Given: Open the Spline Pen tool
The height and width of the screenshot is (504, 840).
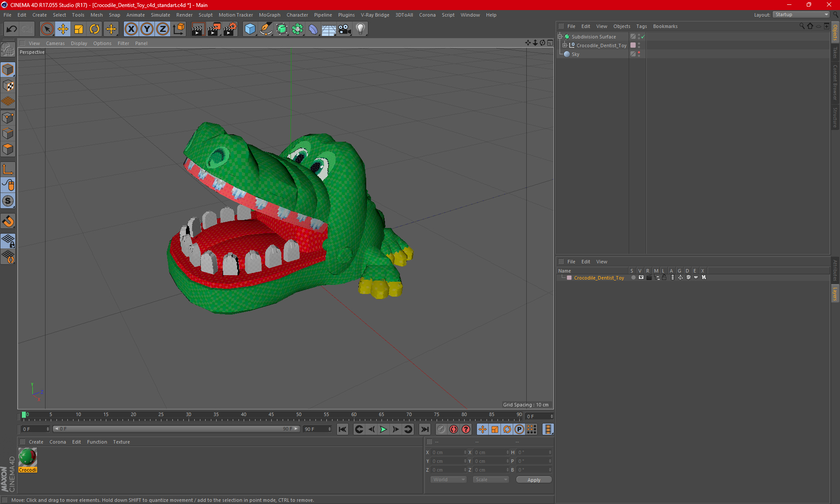Looking at the screenshot, I should tap(266, 29).
